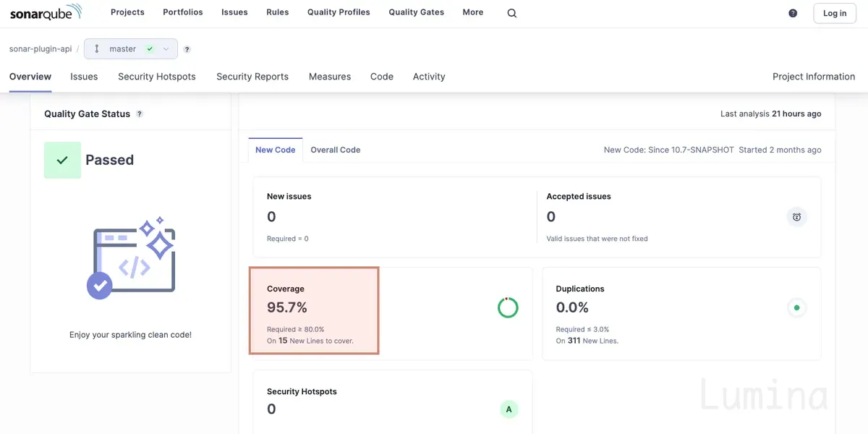The image size is (868, 434).
Task: Open the Code tab
Action: tap(382, 77)
